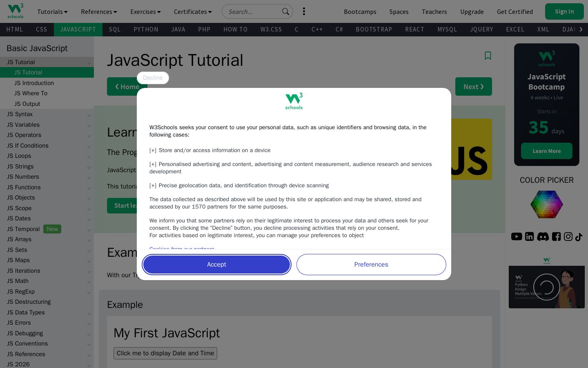The height and width of the screenshot is (368, 588).
Task: Click the W3Schools logo in consent dialog
Action: 294,101
